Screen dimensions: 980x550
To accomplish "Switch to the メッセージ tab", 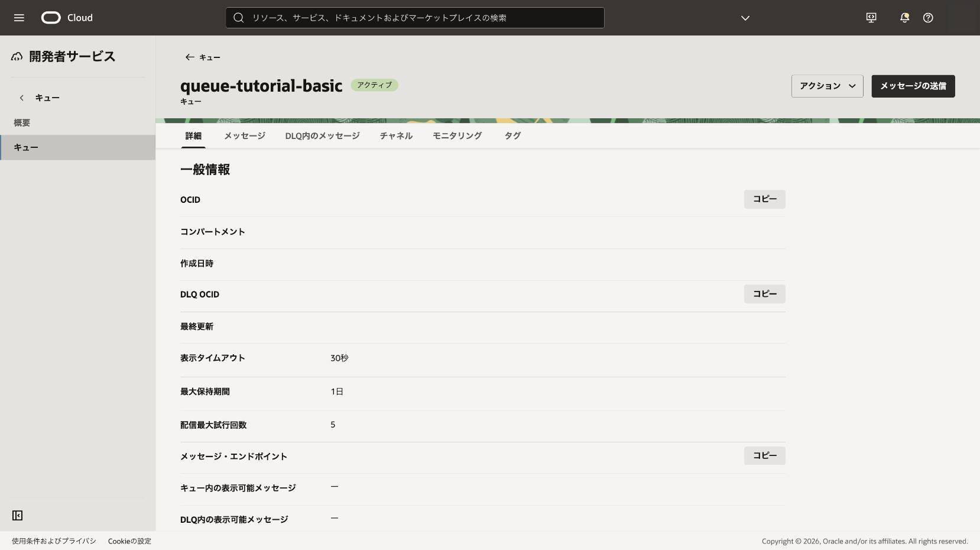I will 245,136.
